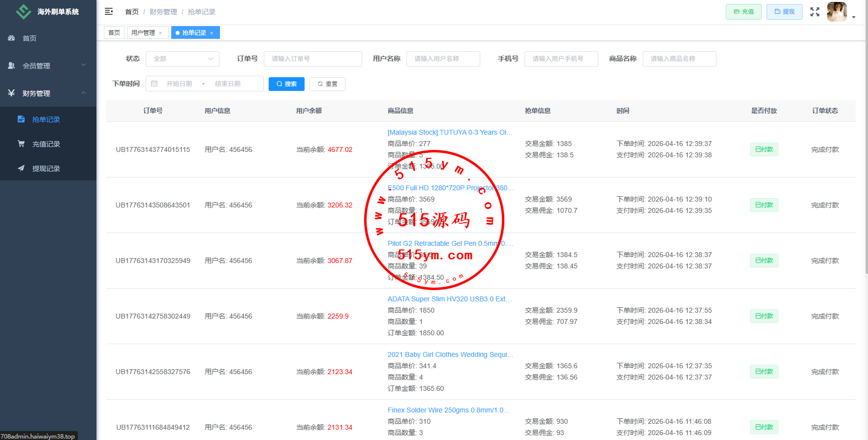Image resolution: width=868 pixels, height=440 pixels.
Task: Close the 用户管理 tab
Action: [x=160, y=33]
